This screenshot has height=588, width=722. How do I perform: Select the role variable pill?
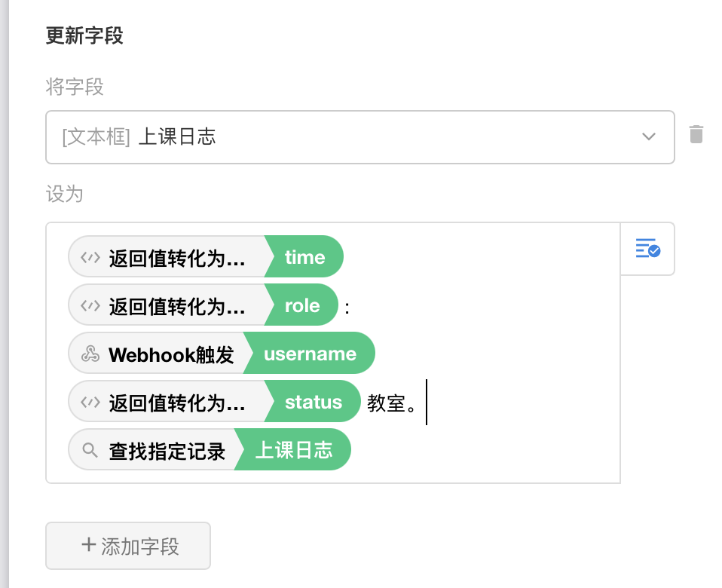click(x=301, y=305)
